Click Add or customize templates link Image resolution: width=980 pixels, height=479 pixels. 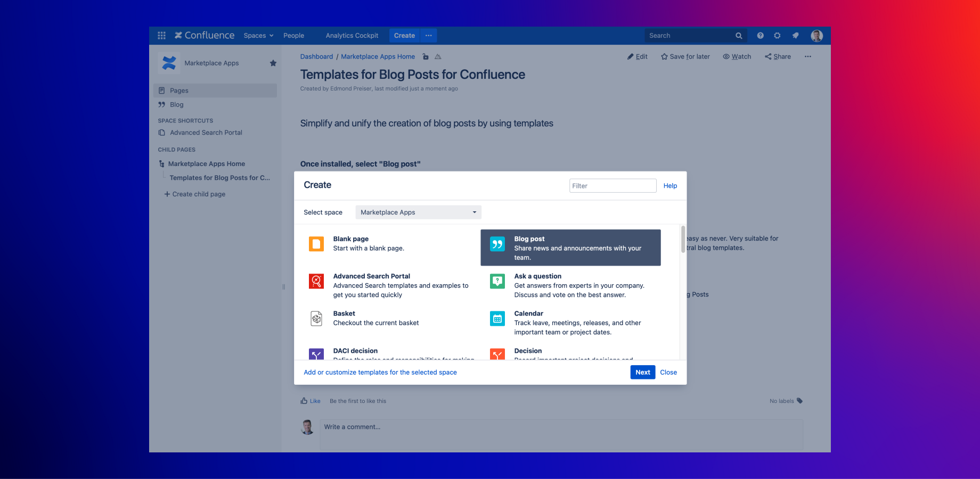380,372
